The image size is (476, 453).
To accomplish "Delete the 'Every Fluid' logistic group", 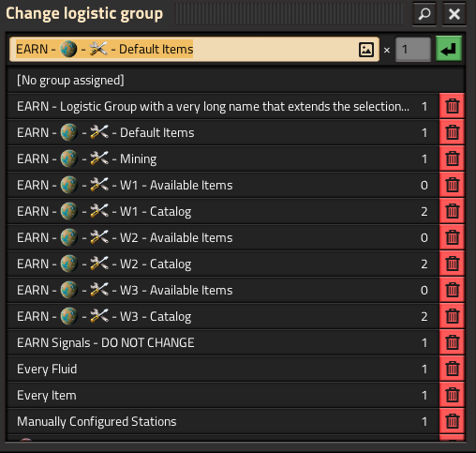I will point(452,369).
